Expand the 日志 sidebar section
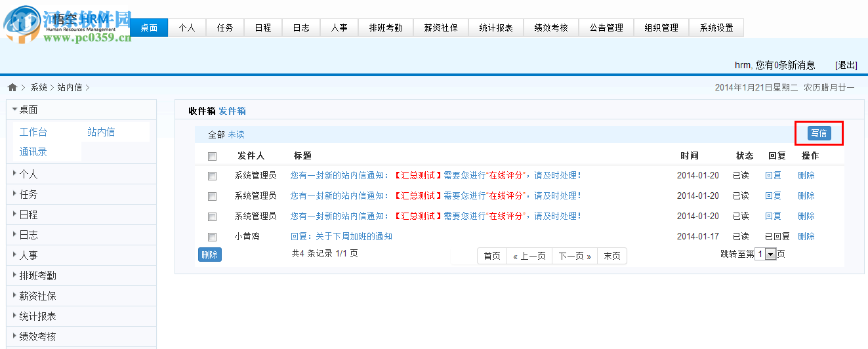This screenshot has width=868, height=349. click(81, 235)
